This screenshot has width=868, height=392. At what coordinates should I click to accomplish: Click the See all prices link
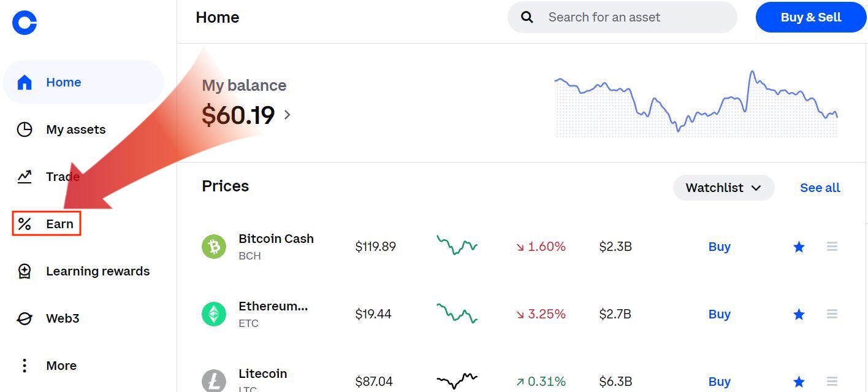[820, 188]
